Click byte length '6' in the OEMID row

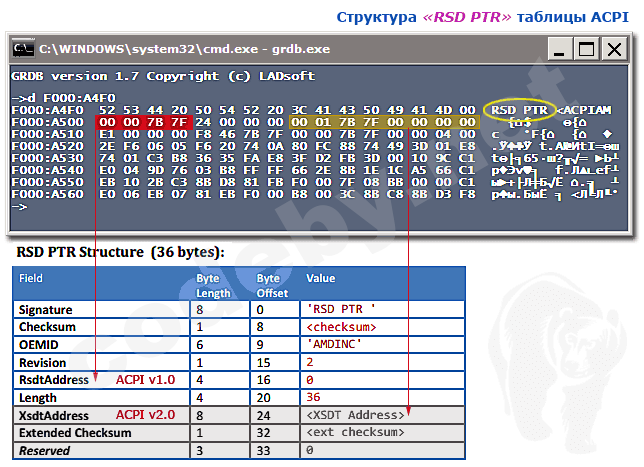(200, 345)
